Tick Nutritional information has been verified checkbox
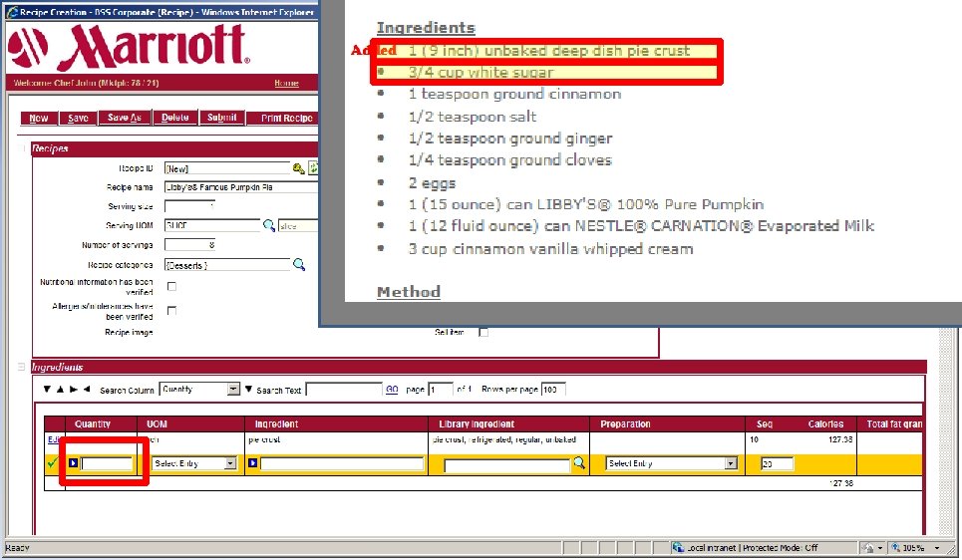This screenshot has width=962, height=560. (x=171, y=286)
